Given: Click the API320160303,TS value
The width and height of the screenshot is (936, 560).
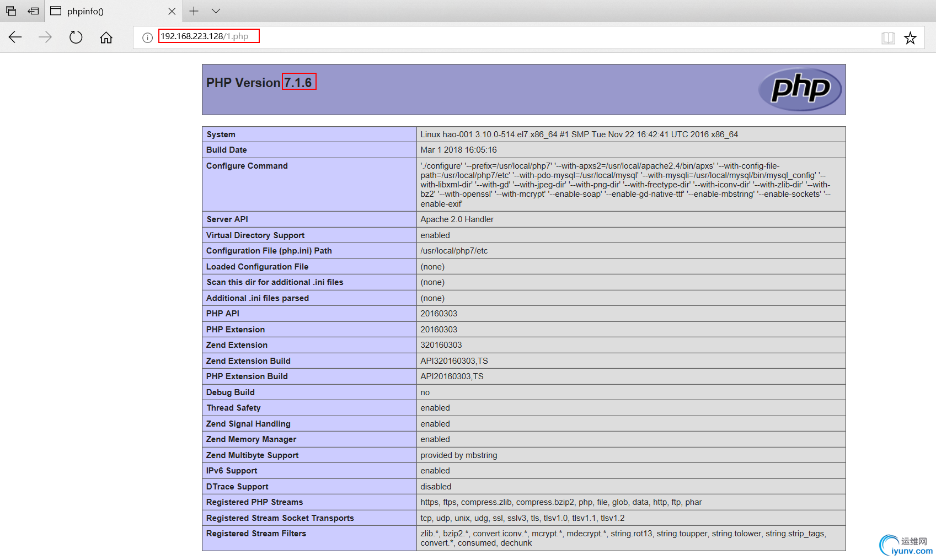Looking at the screenshot, I should coord(454,361).
